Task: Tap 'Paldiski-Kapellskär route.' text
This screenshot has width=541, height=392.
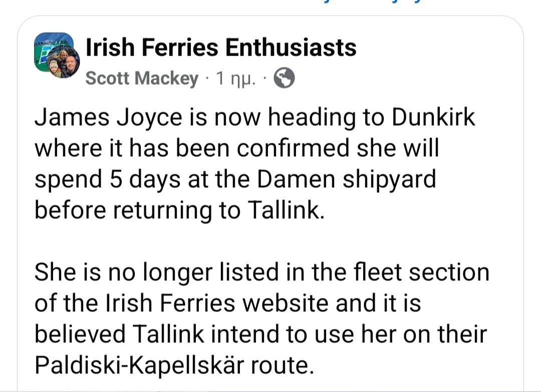Action: (x=175, y=365)
